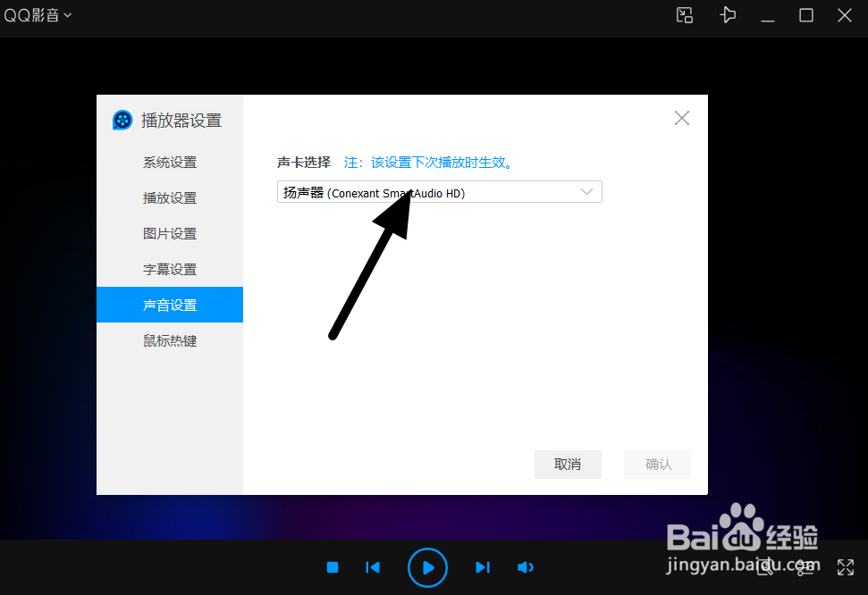Mute the volume speaker icon
The width and height of the screenshot is (868, 595).
[525, 567]
